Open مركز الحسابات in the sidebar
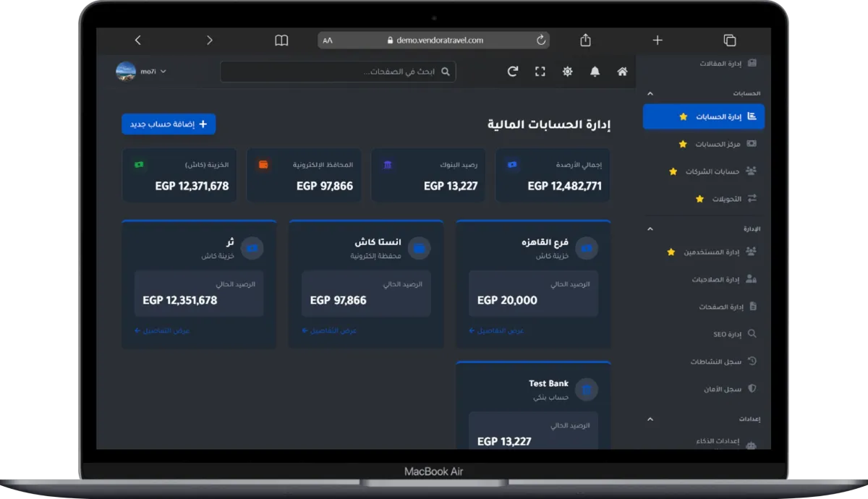This screenshot has height=499, width=868. 703,144
